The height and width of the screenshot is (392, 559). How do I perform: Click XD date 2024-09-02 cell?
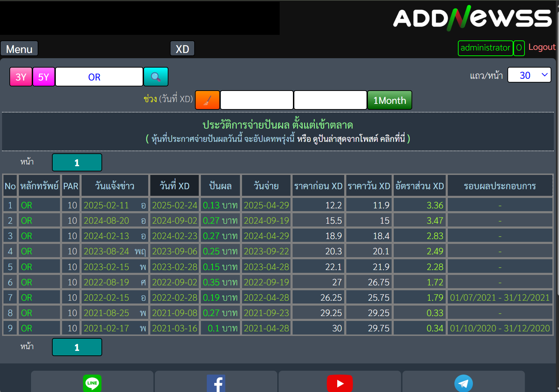point(175,221)
